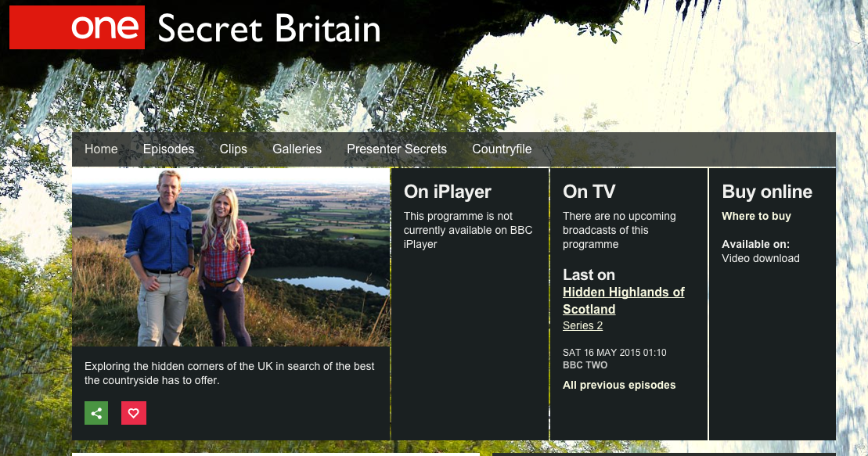Open the Galleries tab
This screenshot has width=868, height=456.
pyautogui.click(x=297, y=149)
